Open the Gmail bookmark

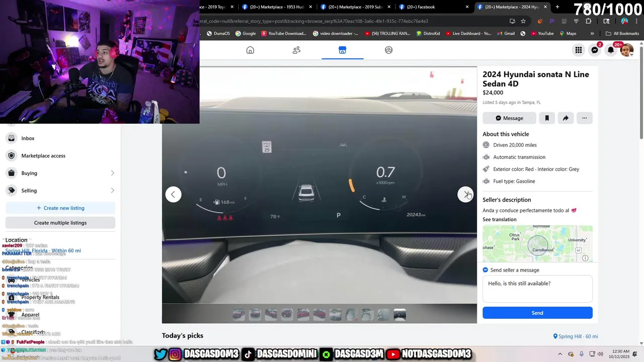click(506, 34)
